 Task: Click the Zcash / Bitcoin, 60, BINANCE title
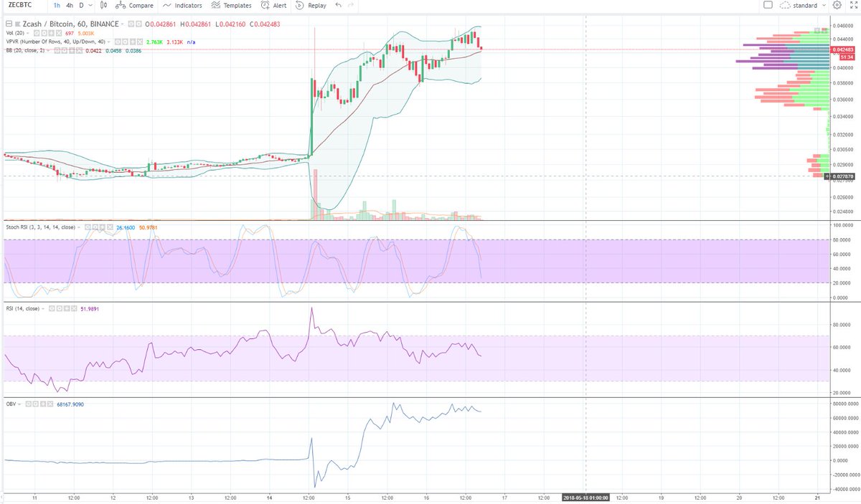tap(70, 24)
